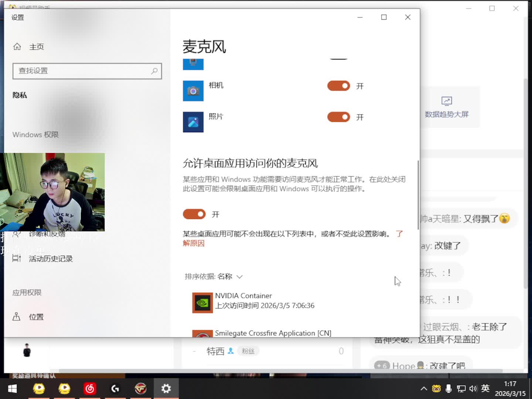Click the Home icon in Settings sidebar
The image size is (532, 399).
(x=17, y=47)
